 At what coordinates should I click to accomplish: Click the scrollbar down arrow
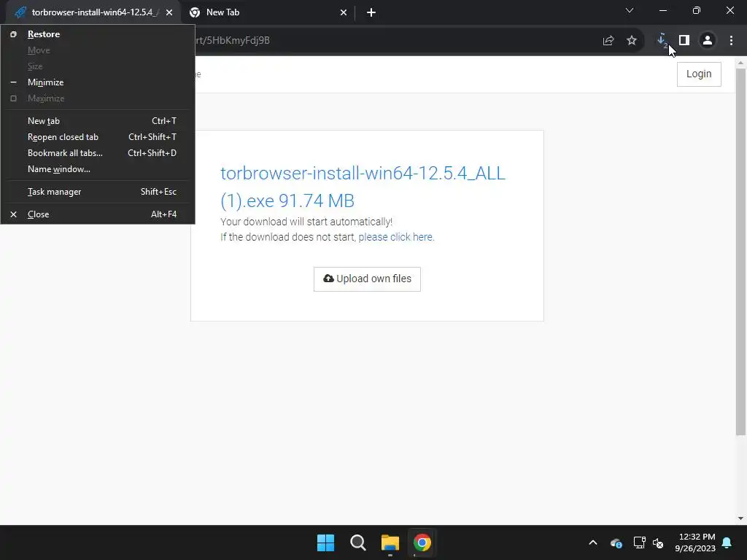(740, 518)
